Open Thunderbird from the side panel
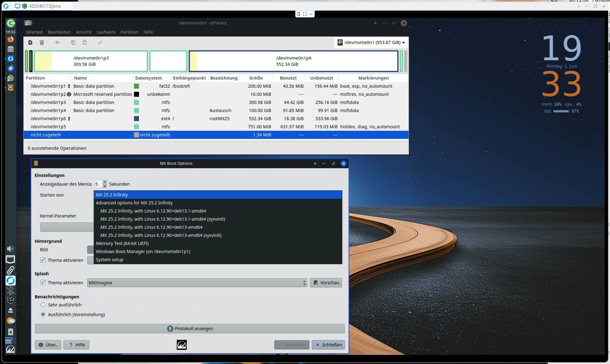The height and width of the screenshot is (364, 610). [11, 68]
